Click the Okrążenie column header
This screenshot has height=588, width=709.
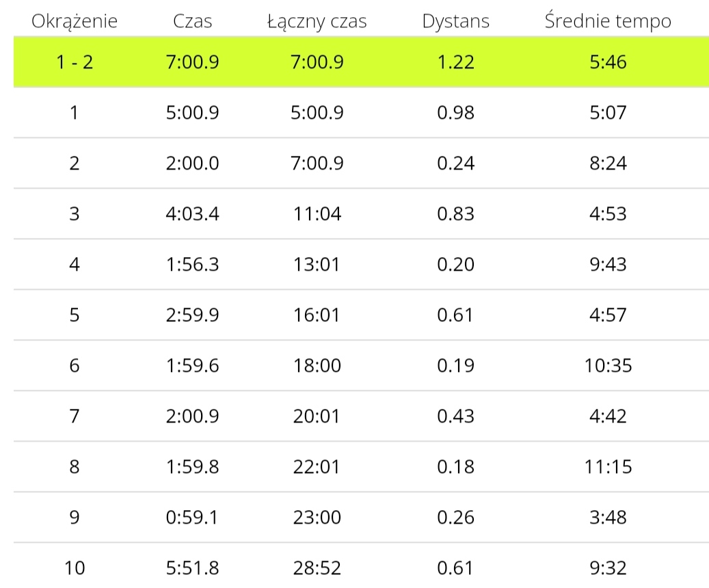coord(75,21)
